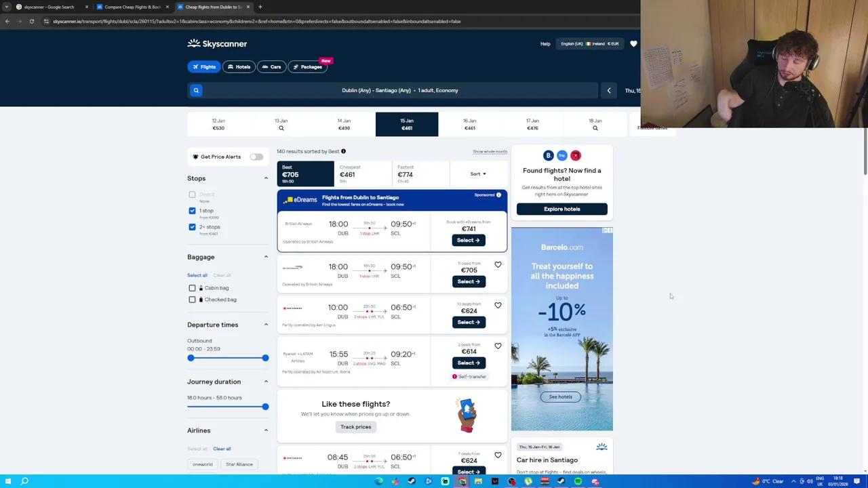Screen dimensions: 868x488
Task: Open the Help link
Action: click(545, 43)
